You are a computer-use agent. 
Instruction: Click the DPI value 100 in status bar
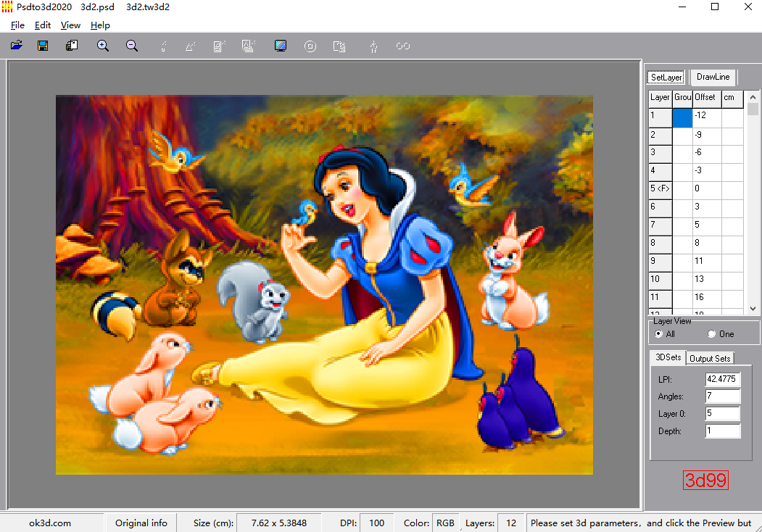point(376,523)
